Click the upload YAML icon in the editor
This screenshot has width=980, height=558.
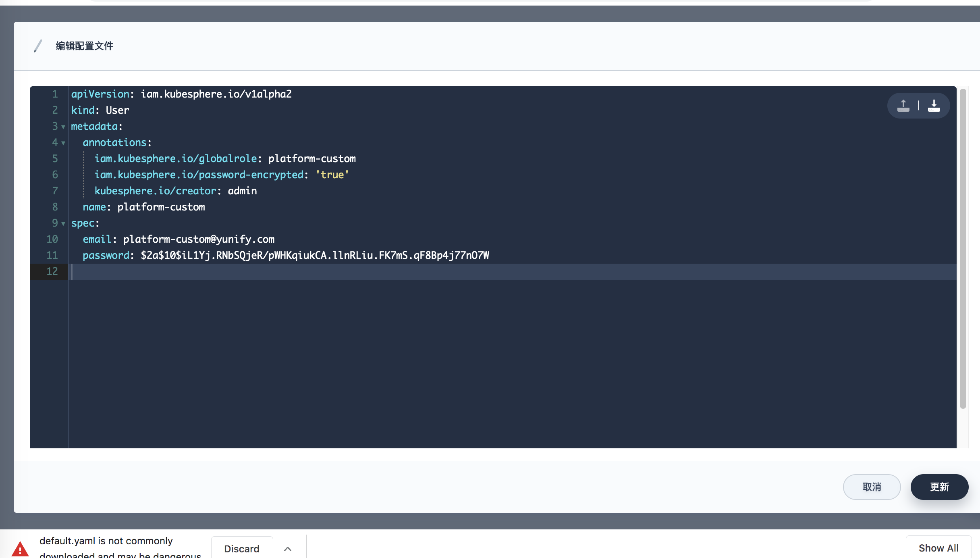[x=904, y=105]
